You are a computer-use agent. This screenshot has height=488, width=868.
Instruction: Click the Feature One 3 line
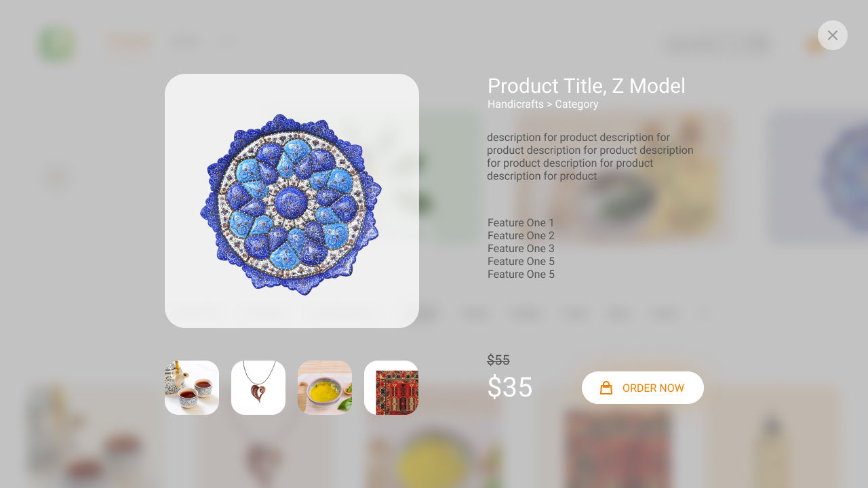[521, 249]
